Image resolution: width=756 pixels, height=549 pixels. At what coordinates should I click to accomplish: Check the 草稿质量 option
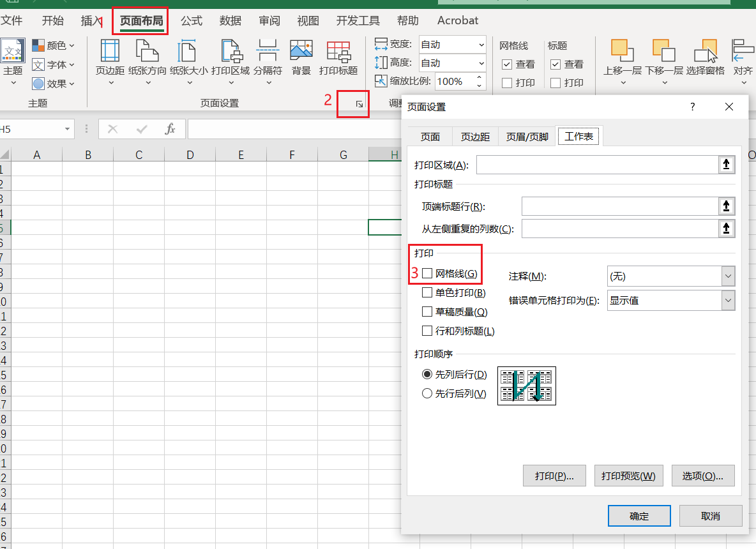(x=427, y=312)
